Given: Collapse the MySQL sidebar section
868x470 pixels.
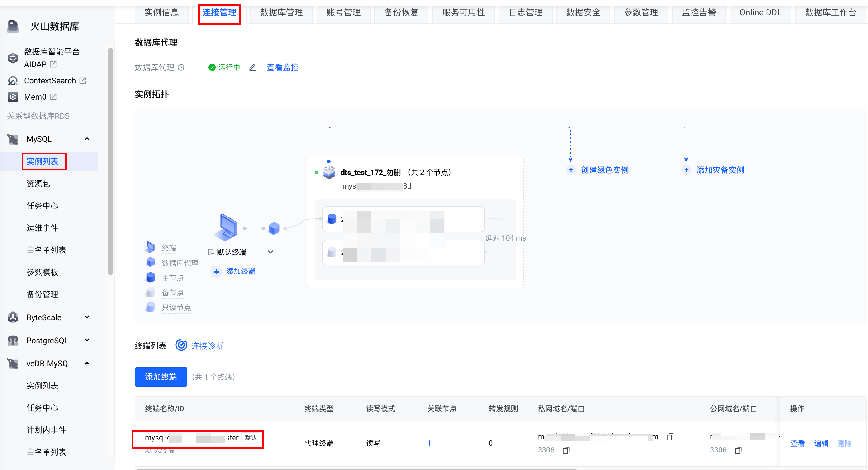Looking at the screenshot, I should click(87, 139).
